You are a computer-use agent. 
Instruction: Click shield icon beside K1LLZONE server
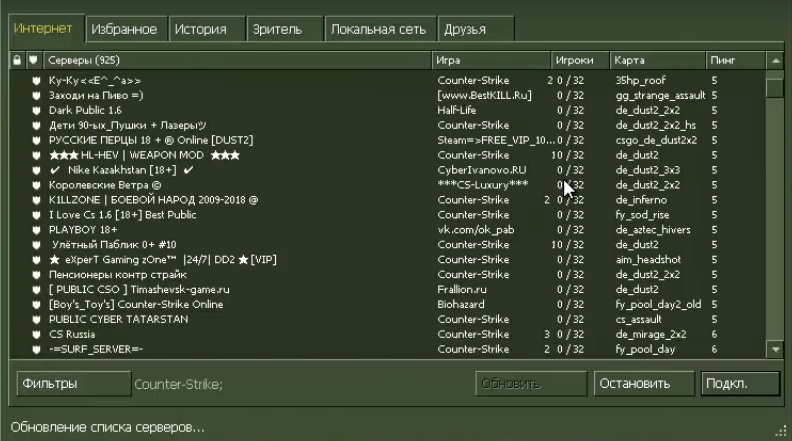click(x=36, y=200)
